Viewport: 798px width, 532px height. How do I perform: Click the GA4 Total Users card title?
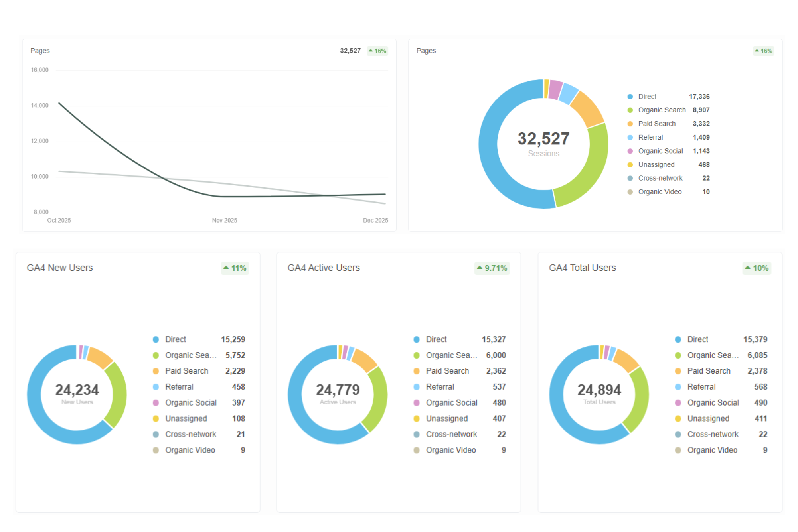click(582, 268)
